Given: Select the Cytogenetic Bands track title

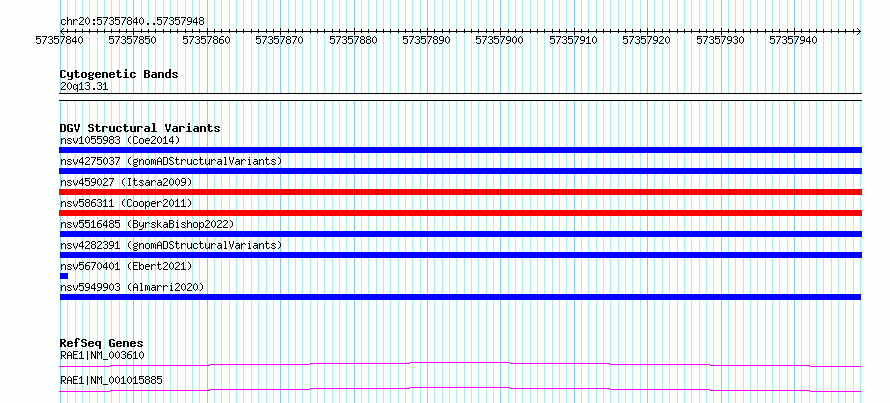Looking at the screenshot, I should click(x=119, y=74).
